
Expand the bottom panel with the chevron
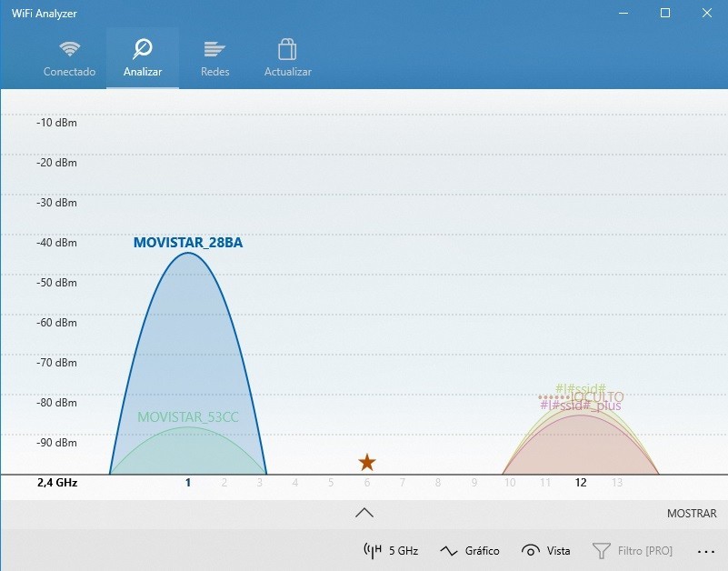(x=364, y=513)
